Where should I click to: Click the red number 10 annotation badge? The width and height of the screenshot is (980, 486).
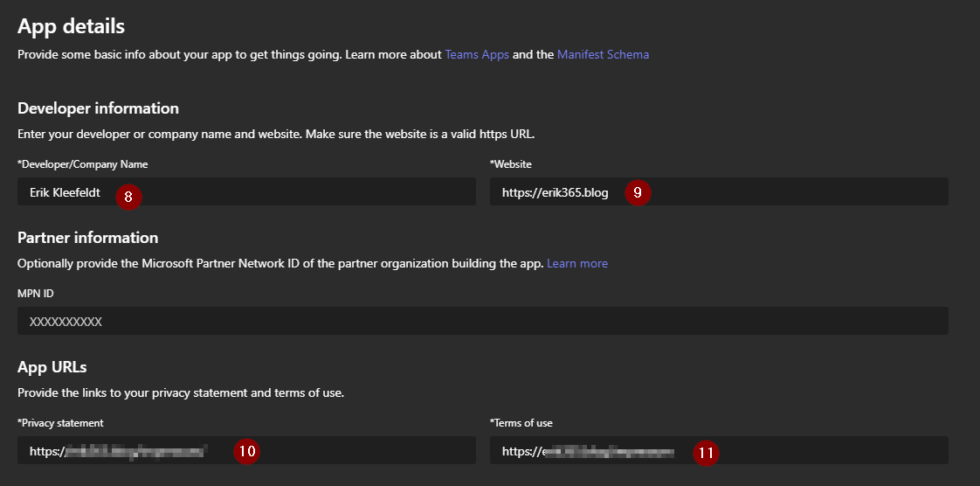(246, 451)
